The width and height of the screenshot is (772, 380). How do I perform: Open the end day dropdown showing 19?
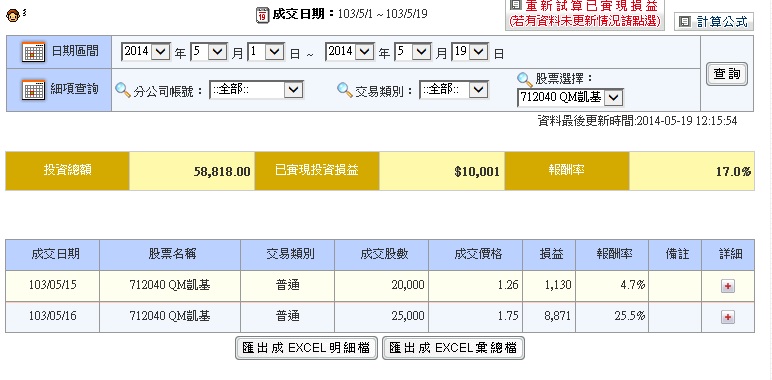(x=470, y=52)
